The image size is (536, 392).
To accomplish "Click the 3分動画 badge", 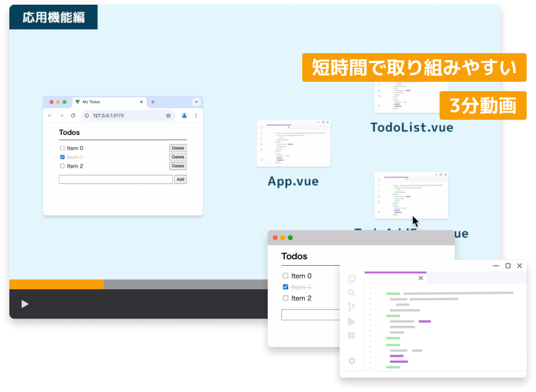I will click(483, 105).
